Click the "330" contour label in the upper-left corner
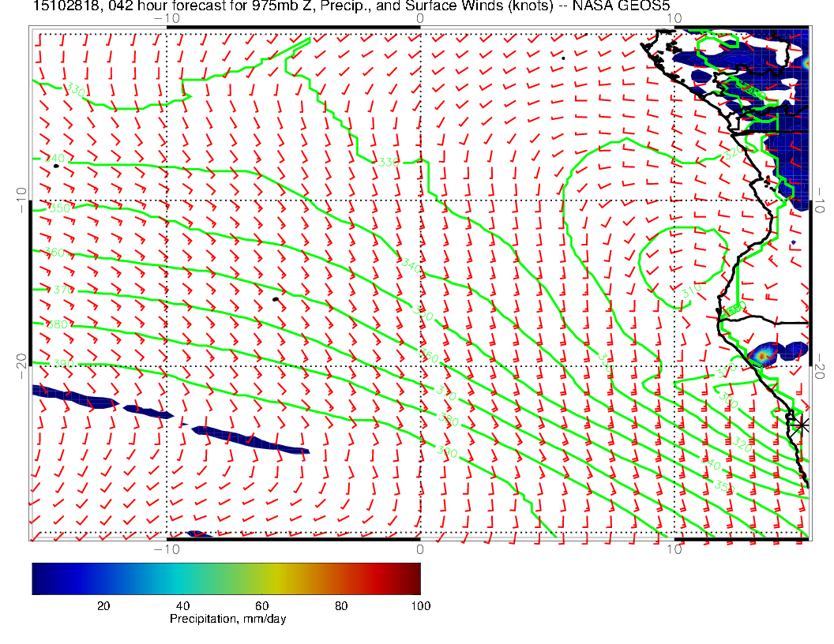The image size is (834, 644). coord(75,90)
